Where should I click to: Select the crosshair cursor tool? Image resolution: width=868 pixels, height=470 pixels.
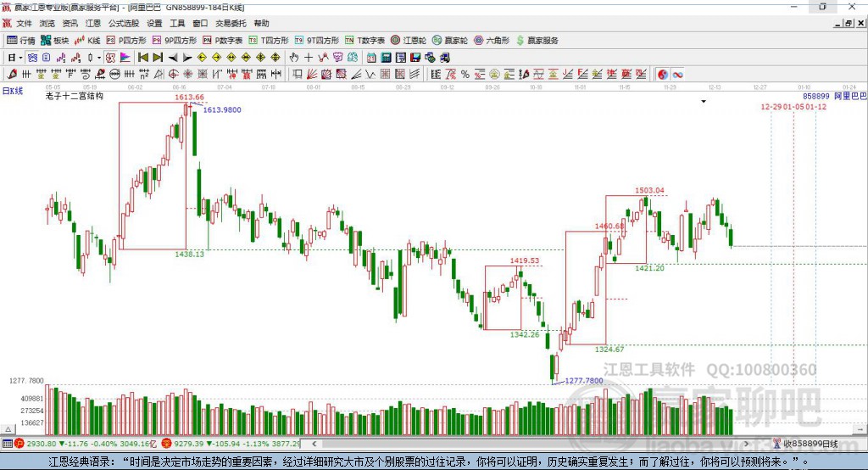pyautogui.click(x=309, y=58)
